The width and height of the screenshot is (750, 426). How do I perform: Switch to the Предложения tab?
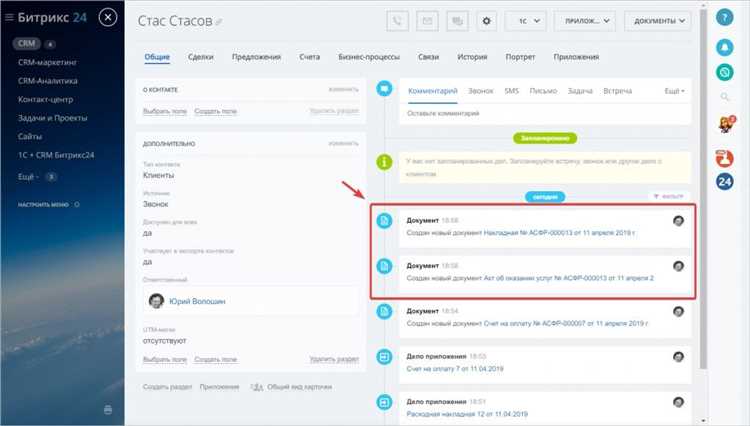[x=256, y=57]
